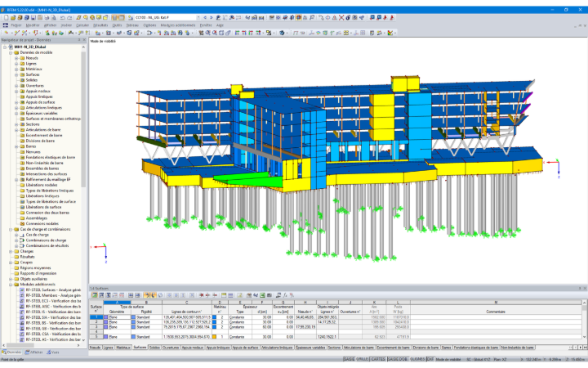Expand the Sections tree node
Viewport: 588px width, 368px height.
click(x=16, y=124)
